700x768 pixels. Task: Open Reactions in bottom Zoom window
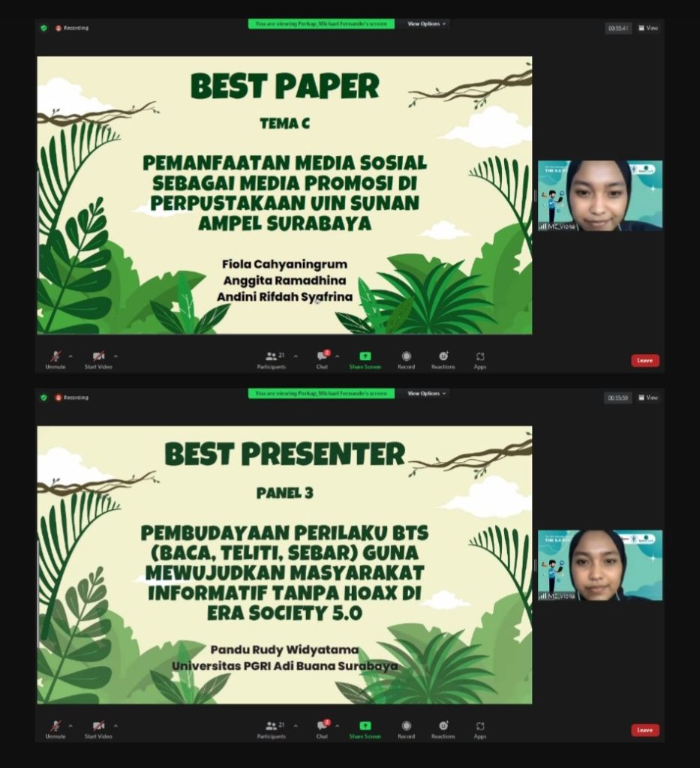coord(443,729)
